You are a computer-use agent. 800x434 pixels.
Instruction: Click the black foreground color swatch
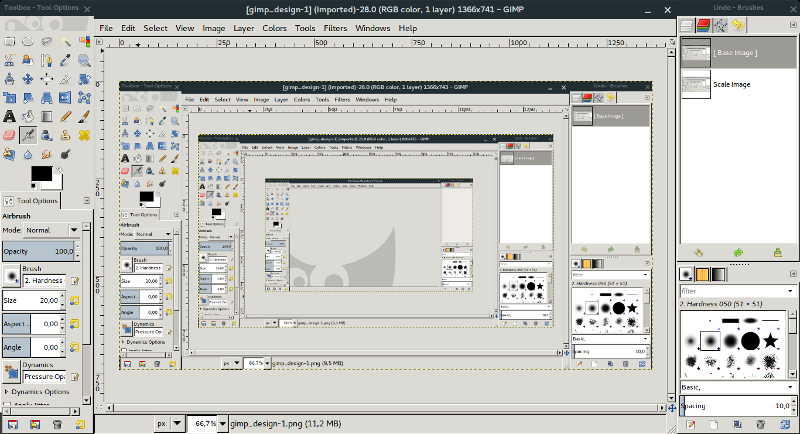[x=41, y=173]
